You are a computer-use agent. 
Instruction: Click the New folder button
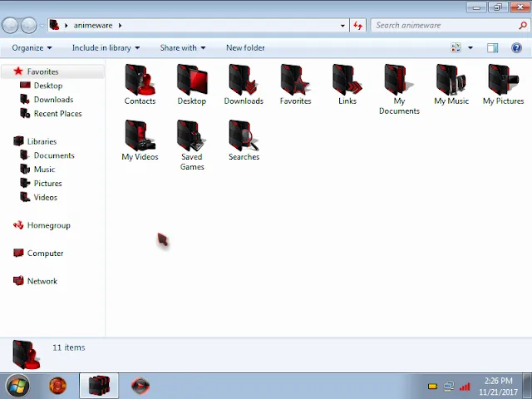[245, 48]
